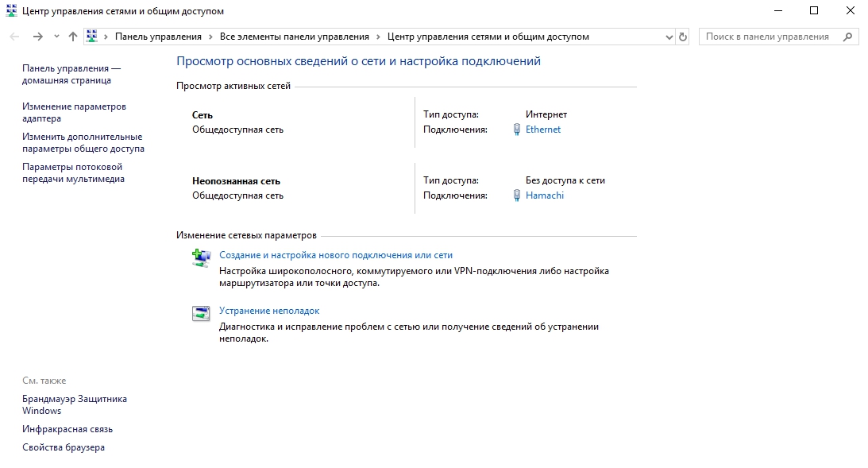Expand chevron after Панель управления breadcrumb
Image resolution: width=868 pixels, height=468 pixels.
210,37
